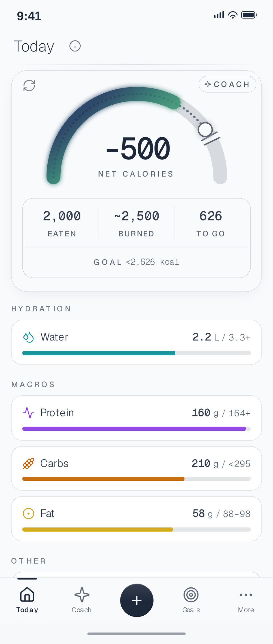Open the More menu tab
273x644 pixels.
click(246, 600)
